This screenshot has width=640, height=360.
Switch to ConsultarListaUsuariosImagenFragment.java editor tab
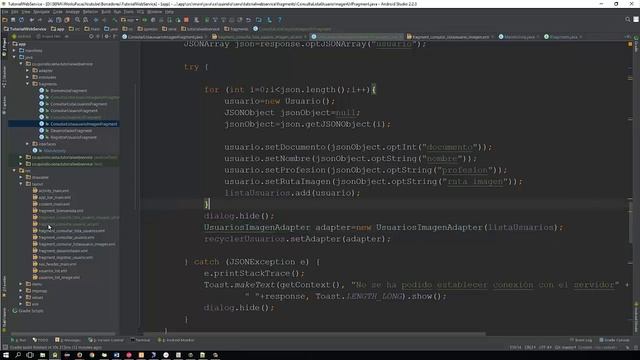[x=165, y=37]
